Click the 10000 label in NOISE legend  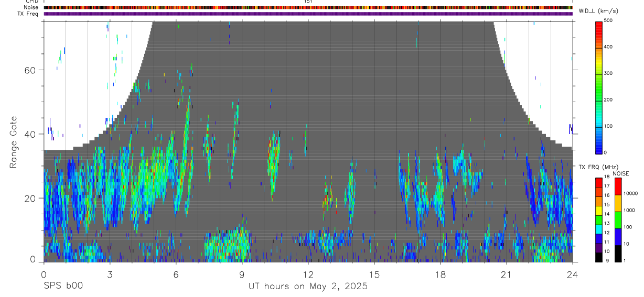(630, 193)
